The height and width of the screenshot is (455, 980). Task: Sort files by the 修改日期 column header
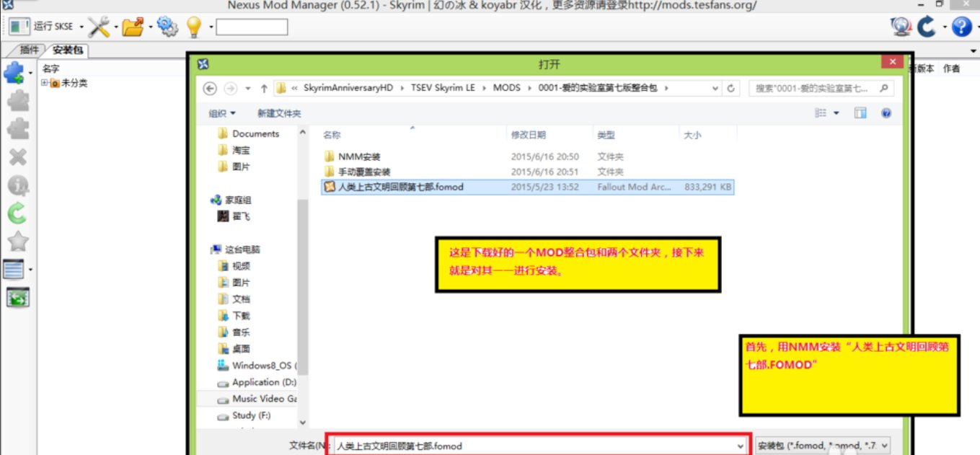point(531,134)
